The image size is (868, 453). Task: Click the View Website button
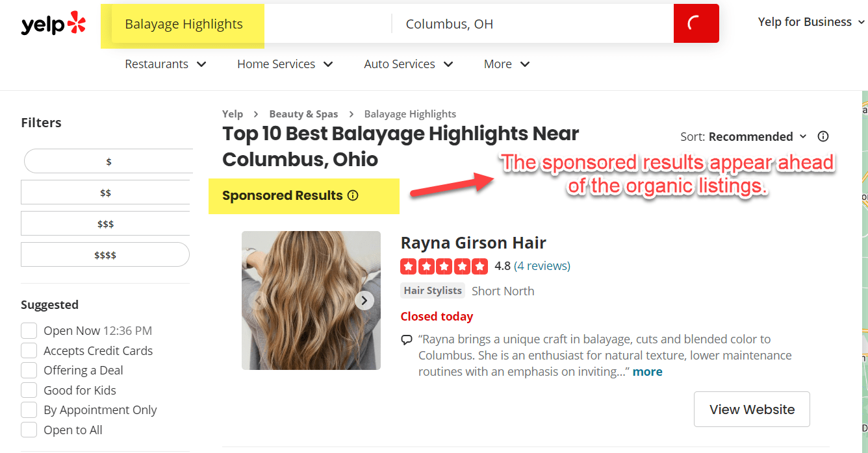tap(752, 409)
